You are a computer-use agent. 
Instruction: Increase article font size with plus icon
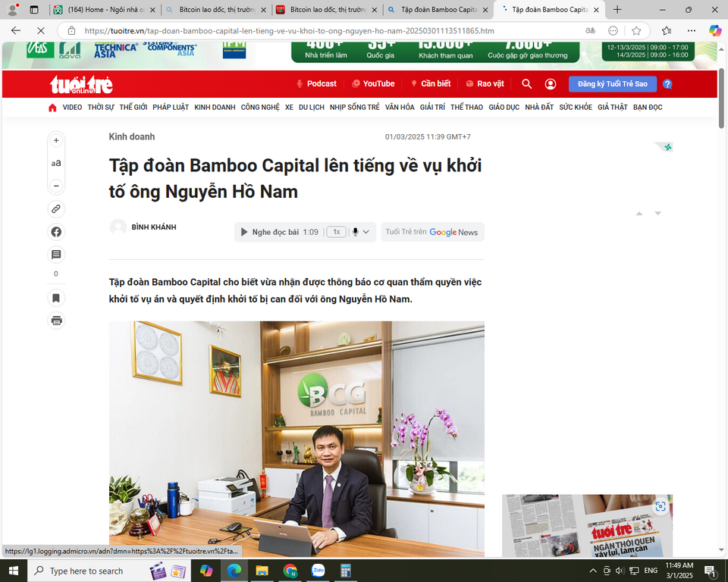[x=56, y=141]
